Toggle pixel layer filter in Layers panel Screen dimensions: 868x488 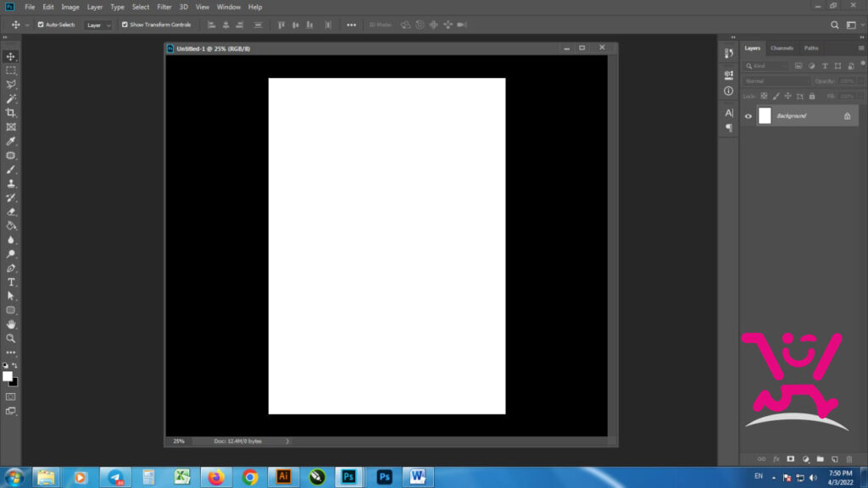click(x=798, y=66)
